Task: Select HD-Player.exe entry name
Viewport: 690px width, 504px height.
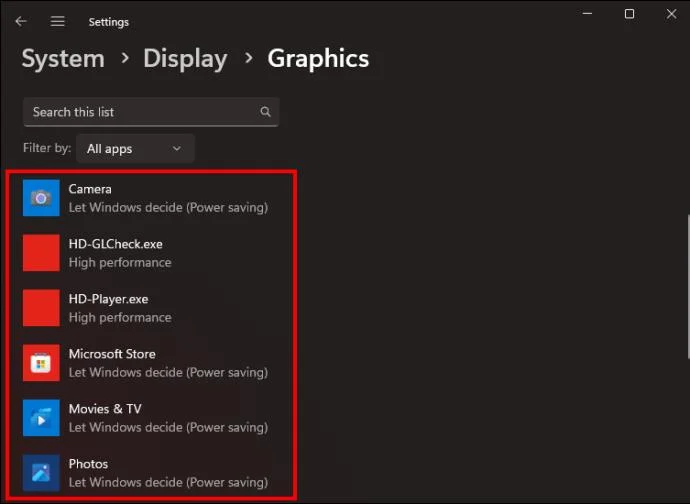Action: click(x=108, y=299)
